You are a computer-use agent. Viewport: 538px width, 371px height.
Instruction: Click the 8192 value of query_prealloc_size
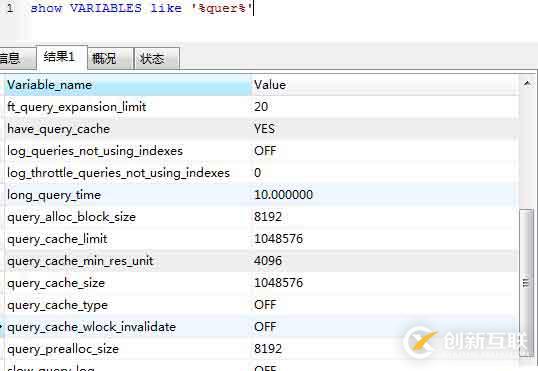pos(385,349)
